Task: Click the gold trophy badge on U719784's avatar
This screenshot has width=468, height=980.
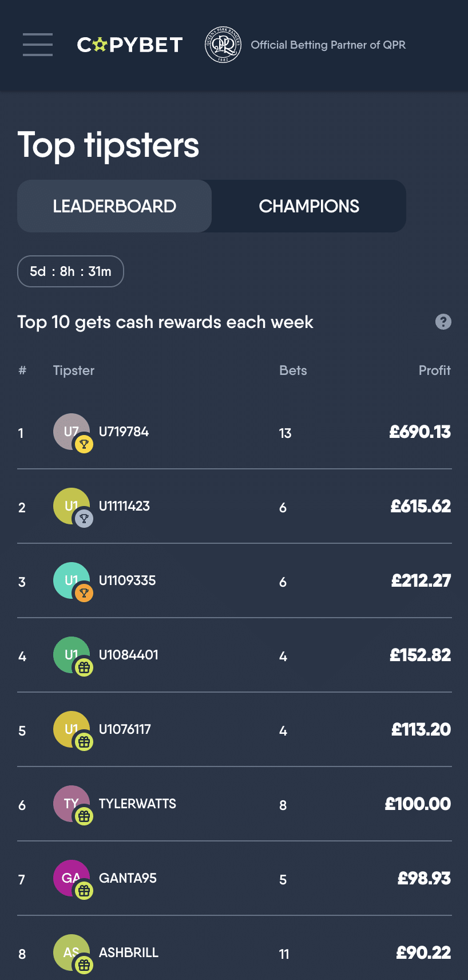Action: [84, 444]
